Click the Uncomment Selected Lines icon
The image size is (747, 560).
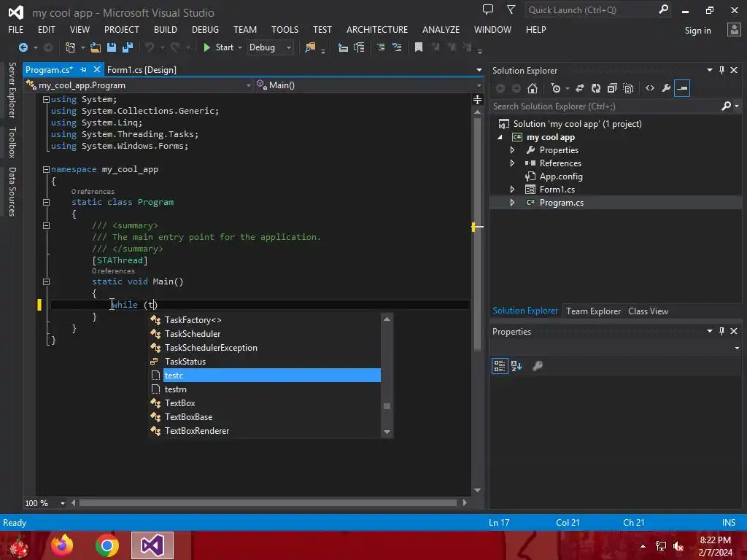(x=396, y=47)
